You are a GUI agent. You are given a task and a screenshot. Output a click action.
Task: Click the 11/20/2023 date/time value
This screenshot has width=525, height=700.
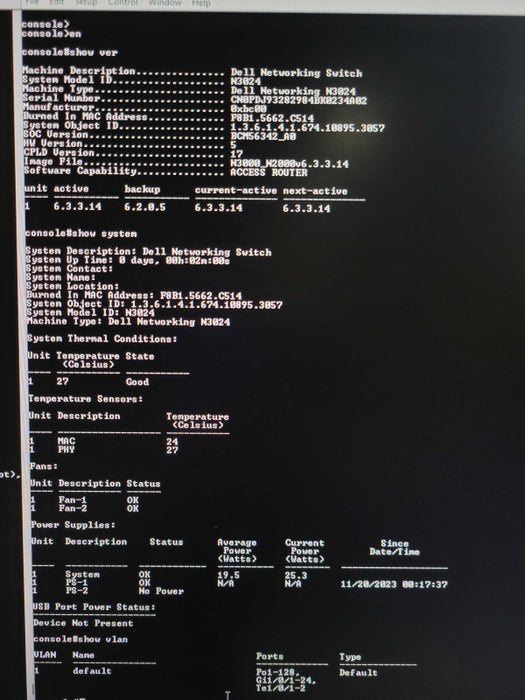point(394,584)
